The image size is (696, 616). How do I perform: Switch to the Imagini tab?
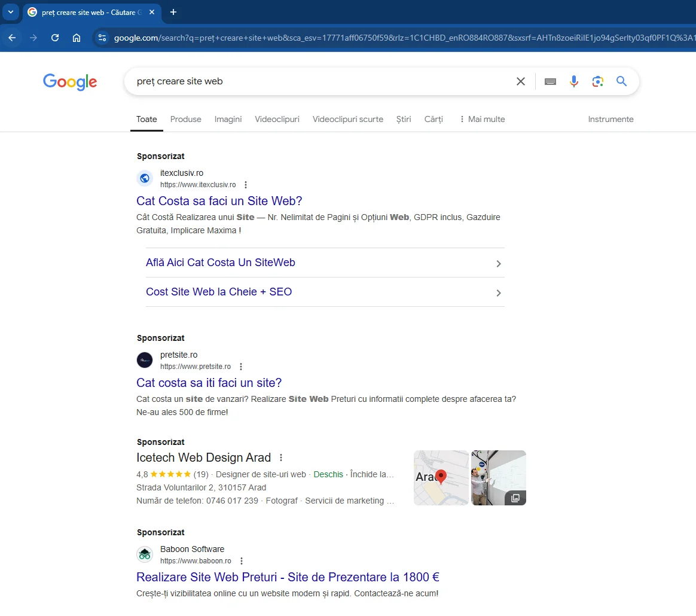pyautogui.click(x=228, y=119)
